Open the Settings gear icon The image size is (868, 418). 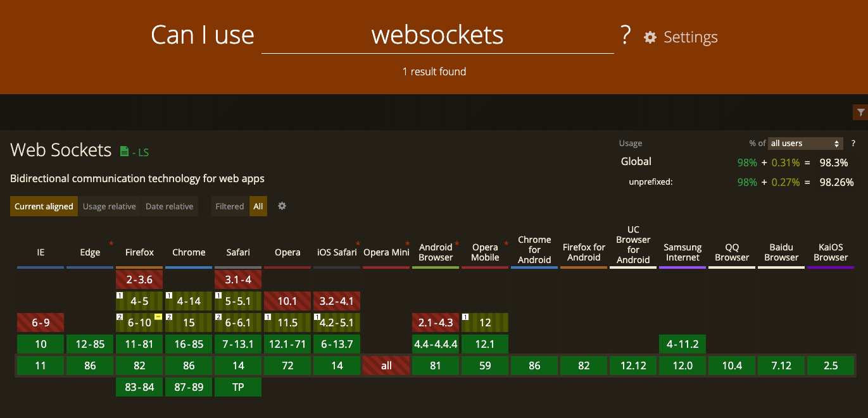click(x=650, y=37)
